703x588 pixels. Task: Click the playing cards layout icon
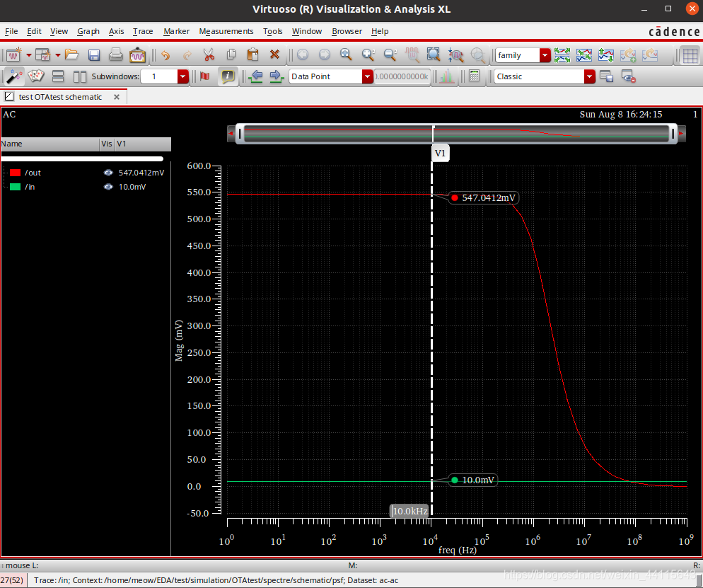click(x=36, y=76)
